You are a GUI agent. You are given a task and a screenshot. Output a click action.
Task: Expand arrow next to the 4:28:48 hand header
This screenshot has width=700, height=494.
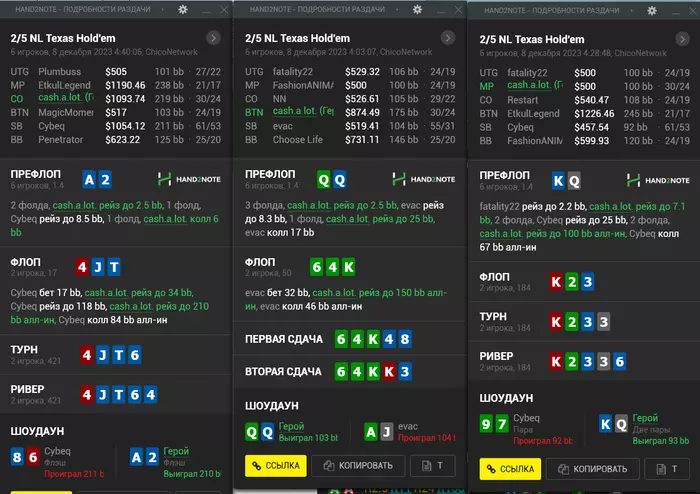[682, 39]
